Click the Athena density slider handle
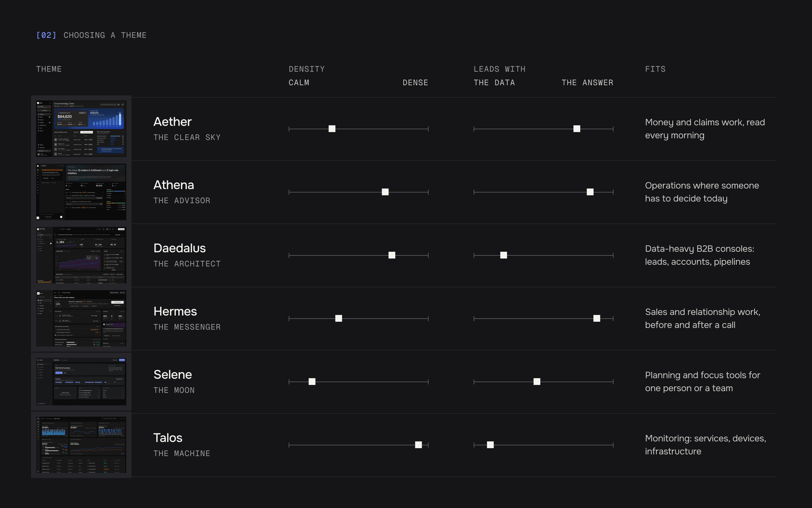The image size is (812, 508). (385, 192)
